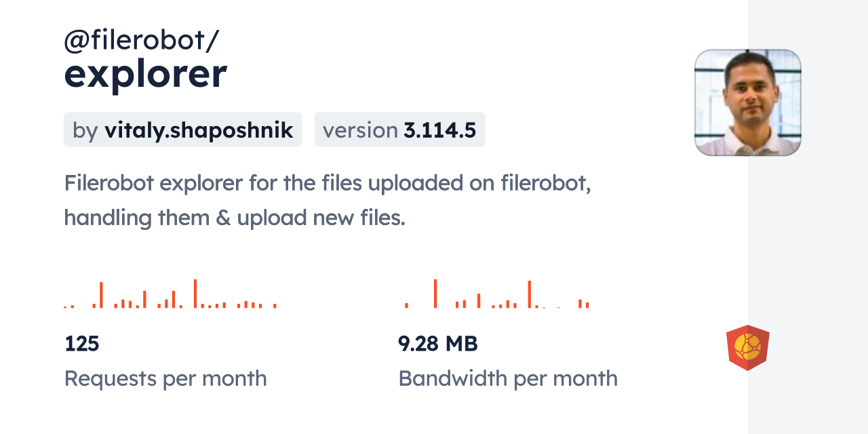Click the 'Requests per month' label
The image size is (868, 434).
(x=165, y=378)
